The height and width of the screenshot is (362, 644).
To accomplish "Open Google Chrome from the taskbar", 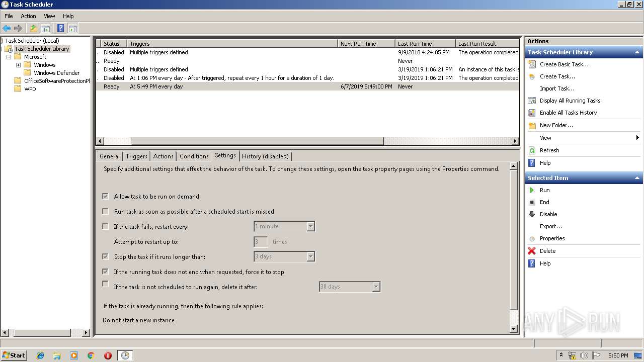I will 91,355.
